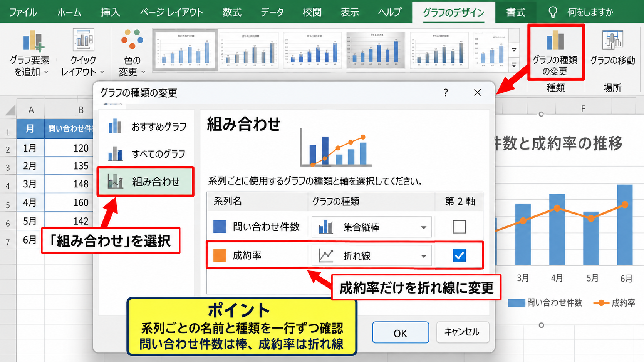Image resolution: width=644 pixels, height=362 pixels.
Task: Click the グラフの移動 icon
Action: tap(612, 40)
